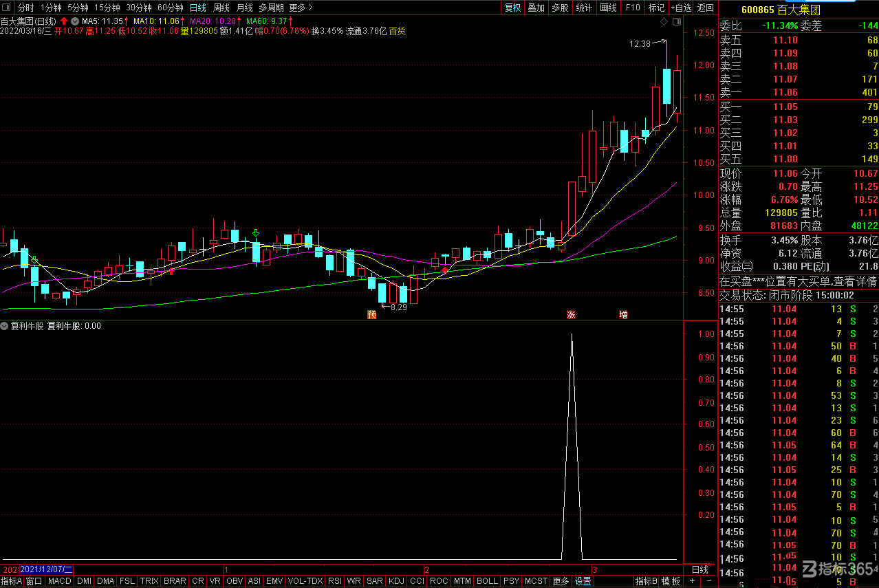Screen dimensions: 879x588
Task: Select the WR indicator
Action: point(354,581)
